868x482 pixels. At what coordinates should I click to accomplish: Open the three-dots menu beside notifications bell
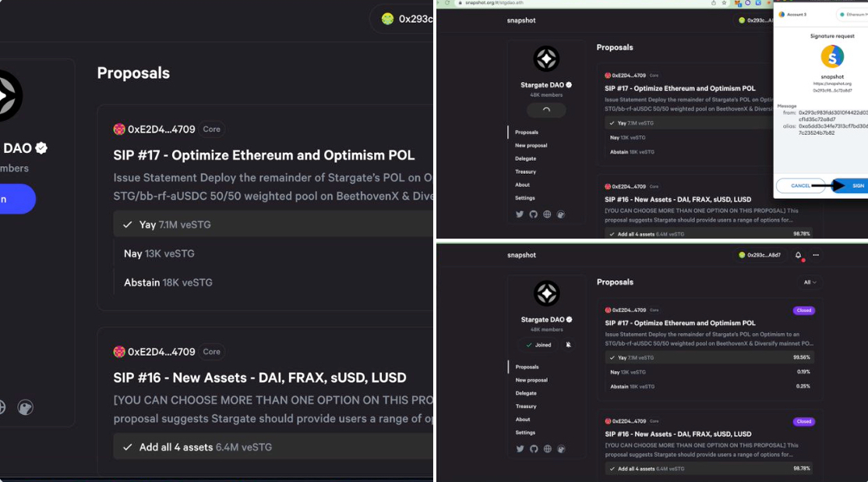pos(816,255)
